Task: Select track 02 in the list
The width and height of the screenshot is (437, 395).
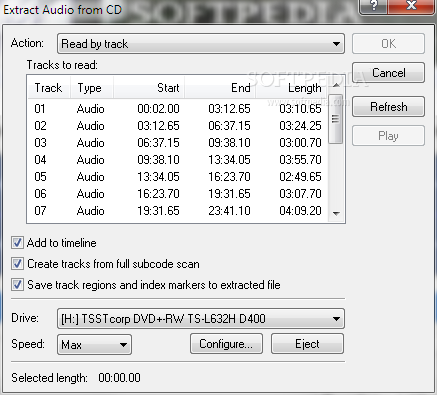Action: click(178, 126)
